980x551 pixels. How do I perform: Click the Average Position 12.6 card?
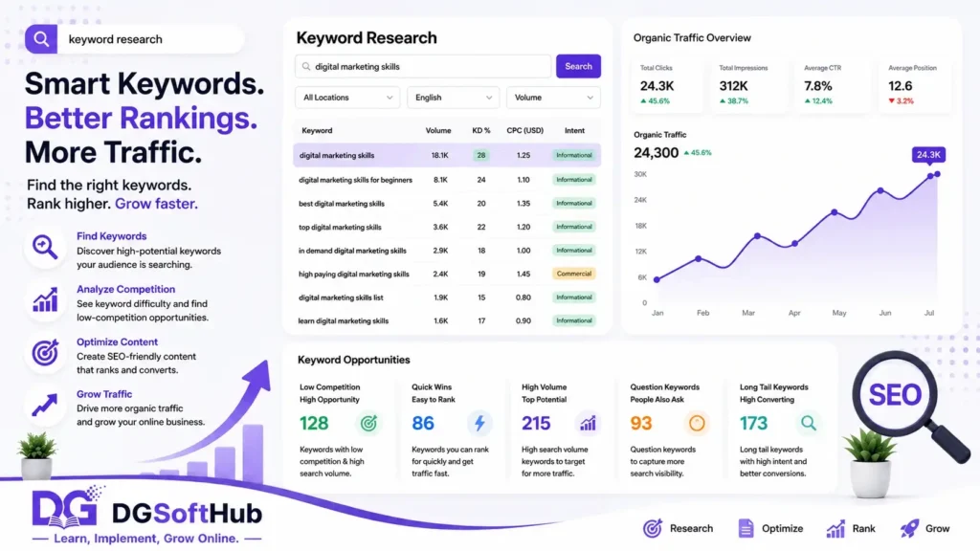click(916, 85)
